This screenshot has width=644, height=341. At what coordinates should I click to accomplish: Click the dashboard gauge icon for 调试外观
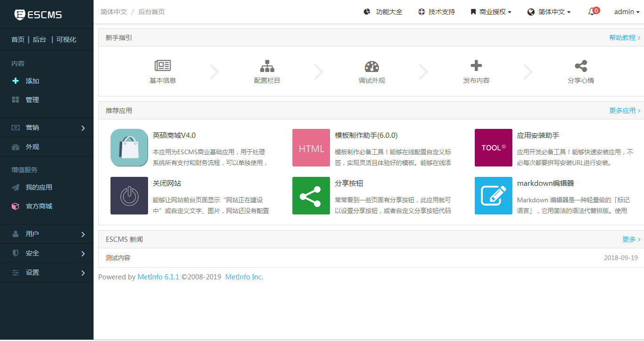pyautogui.click(x=372, y=66)
